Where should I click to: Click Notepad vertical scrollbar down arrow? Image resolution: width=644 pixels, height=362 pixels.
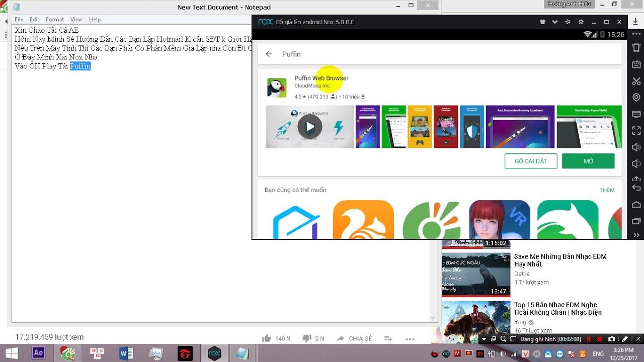pyautogui.click(x=433, y=318)
